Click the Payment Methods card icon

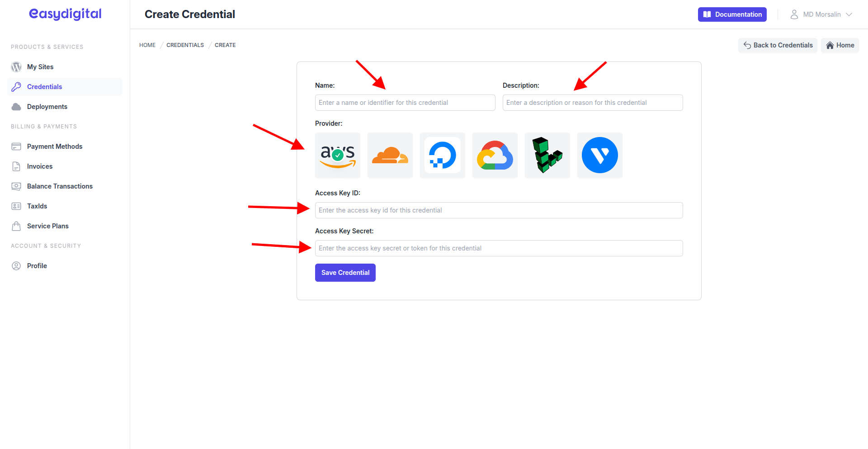coord(16,146)
